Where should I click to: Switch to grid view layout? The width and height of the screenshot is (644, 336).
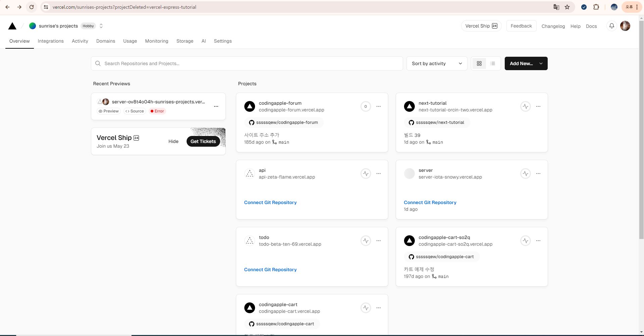point(479,63)
